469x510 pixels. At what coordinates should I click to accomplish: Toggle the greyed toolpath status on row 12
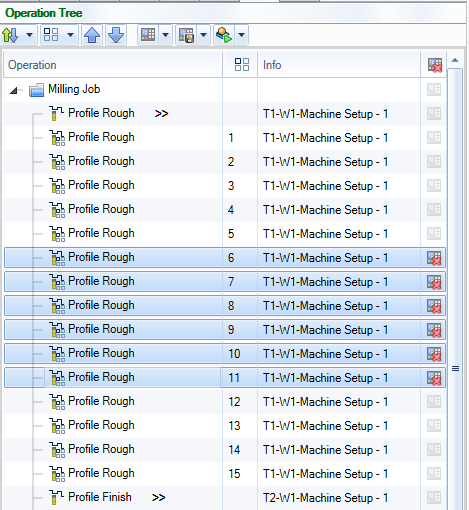434,401
